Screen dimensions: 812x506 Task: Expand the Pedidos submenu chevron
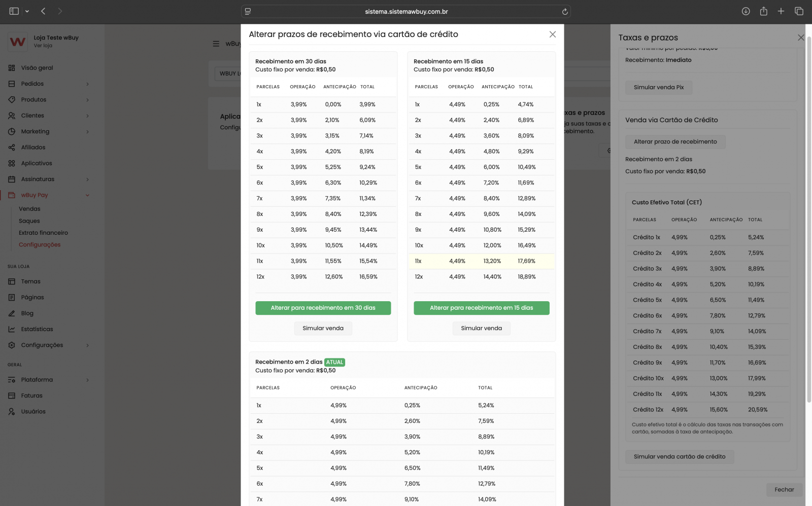click(x=87, y=84)
